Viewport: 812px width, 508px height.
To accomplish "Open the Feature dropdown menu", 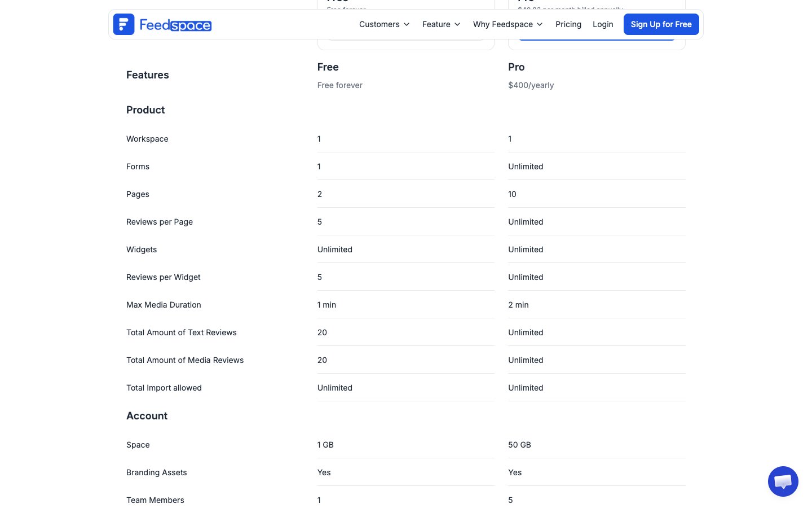I will [x=436, y=24].
